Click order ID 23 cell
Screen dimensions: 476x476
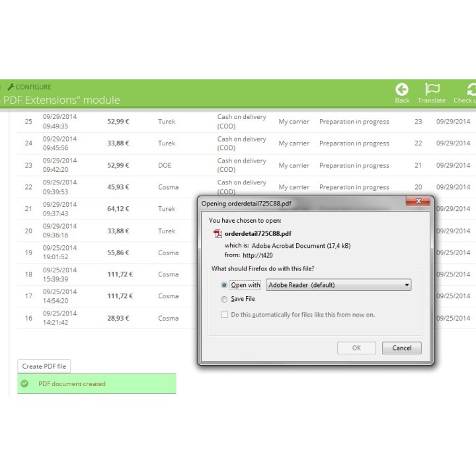[x=28, y=165]
